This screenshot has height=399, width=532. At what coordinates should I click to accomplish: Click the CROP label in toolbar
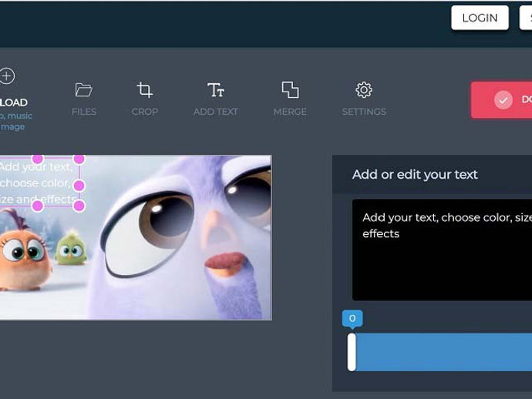(145, 112)
